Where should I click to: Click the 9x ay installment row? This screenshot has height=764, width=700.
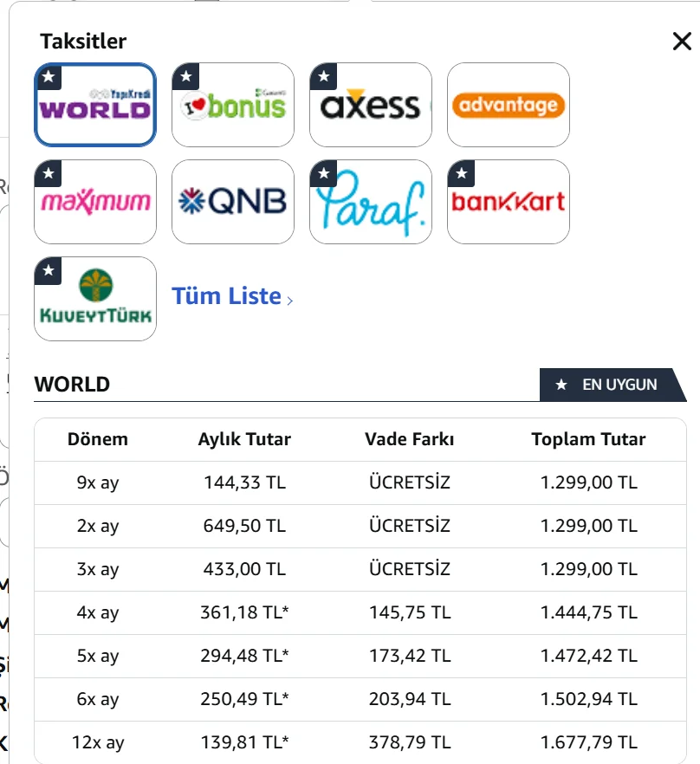tap(97, 482)
